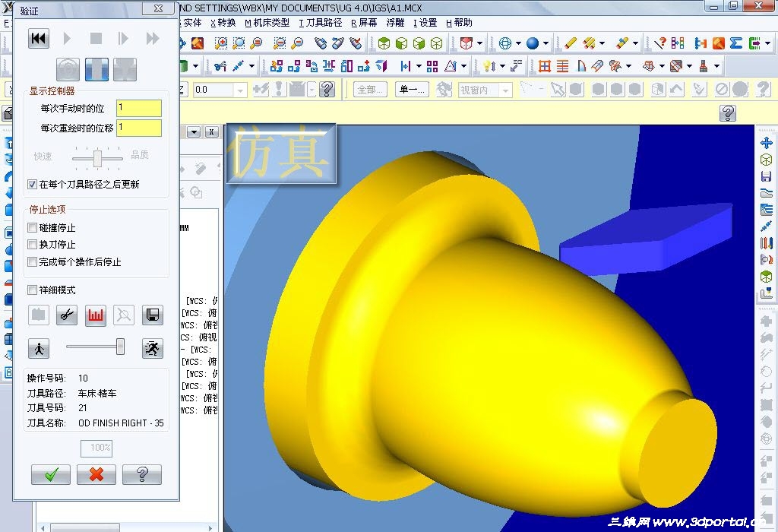Click the red measurement chart icon
The height and width of the screenshot is (532, 778).
[95, 315]
